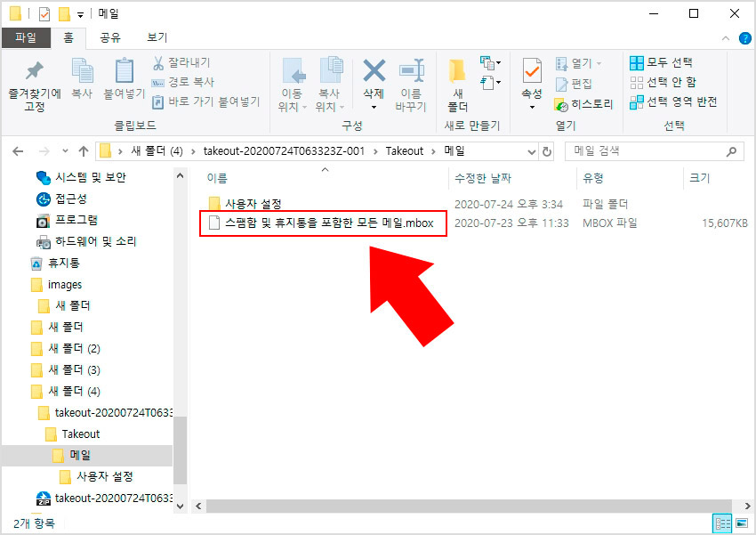
Task: Click 새 폴더 (4) in the address bar
Action: pos(157,151)
